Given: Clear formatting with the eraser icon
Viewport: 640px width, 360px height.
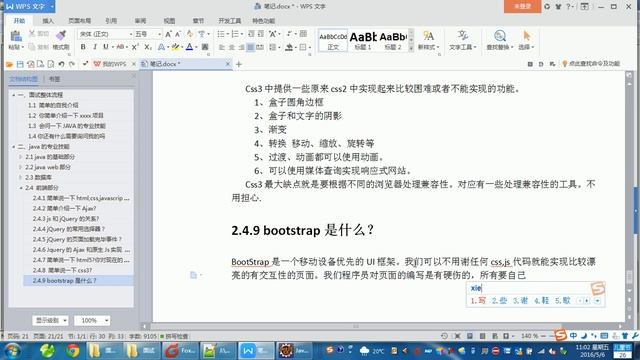Looking at the screenshot, I should tap(190, 34).
